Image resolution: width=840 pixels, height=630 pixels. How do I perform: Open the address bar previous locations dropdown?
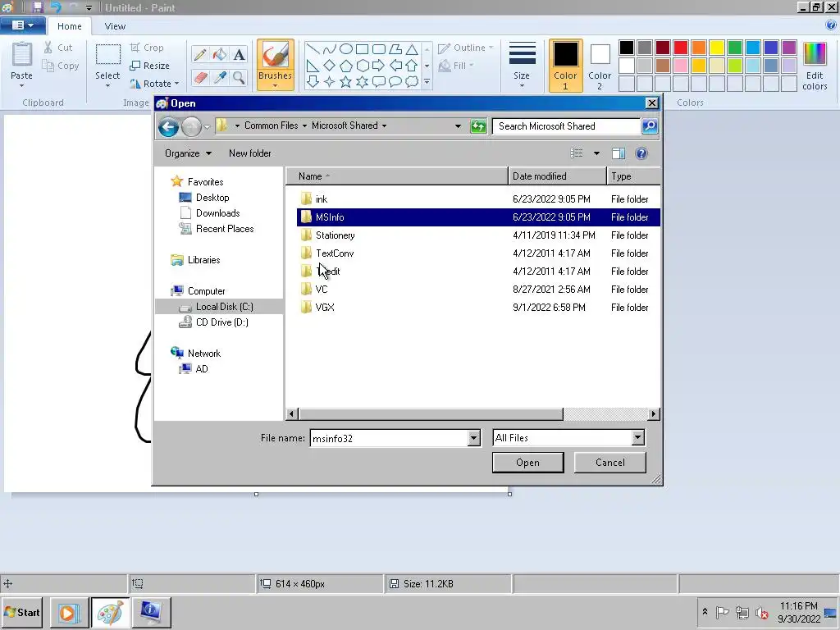(458, 126)
